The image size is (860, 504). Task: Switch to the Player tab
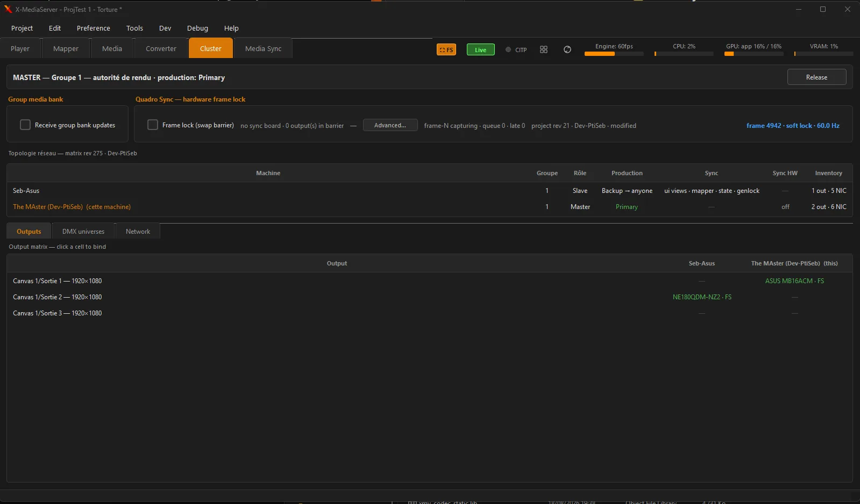click(x=20, y=48)
